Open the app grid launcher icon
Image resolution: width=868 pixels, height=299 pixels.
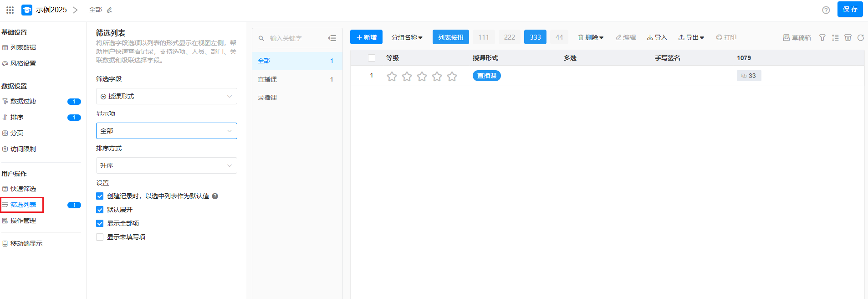pyautogui.click(x=10, y=10)
